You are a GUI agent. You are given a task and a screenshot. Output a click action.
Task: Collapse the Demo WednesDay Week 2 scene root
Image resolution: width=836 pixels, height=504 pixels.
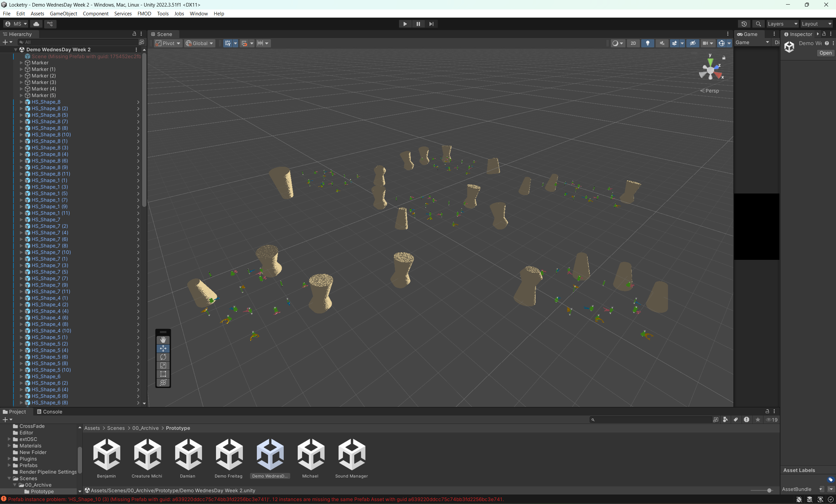coord(15,50)
